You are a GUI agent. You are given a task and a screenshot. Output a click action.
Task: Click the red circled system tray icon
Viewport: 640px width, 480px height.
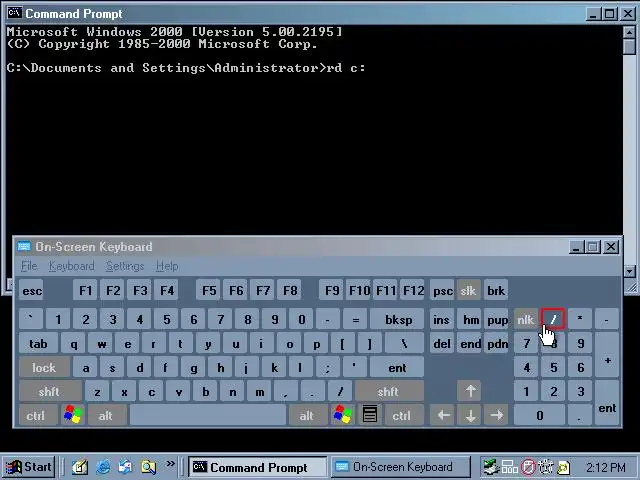pyautogui.click(x=528, y=467)
